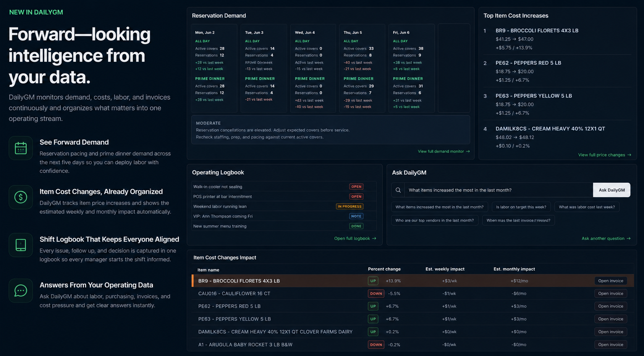Click the Percent change column header
Viewport: 644px width, 356px height.
click(384, 269)
